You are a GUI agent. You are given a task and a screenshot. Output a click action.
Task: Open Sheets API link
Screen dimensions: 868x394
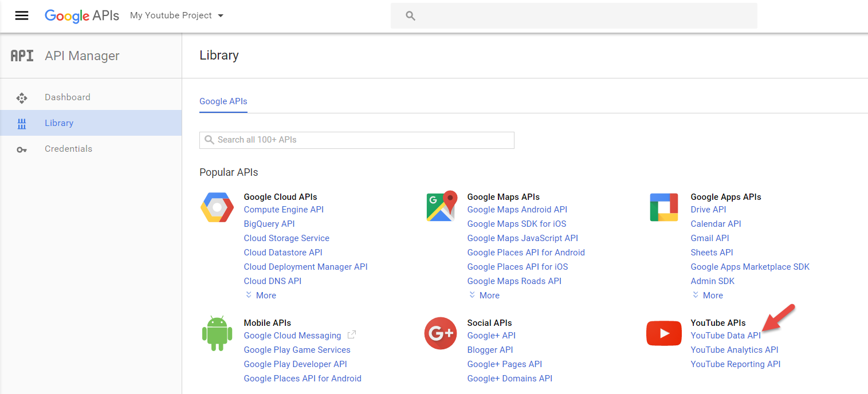712,253
